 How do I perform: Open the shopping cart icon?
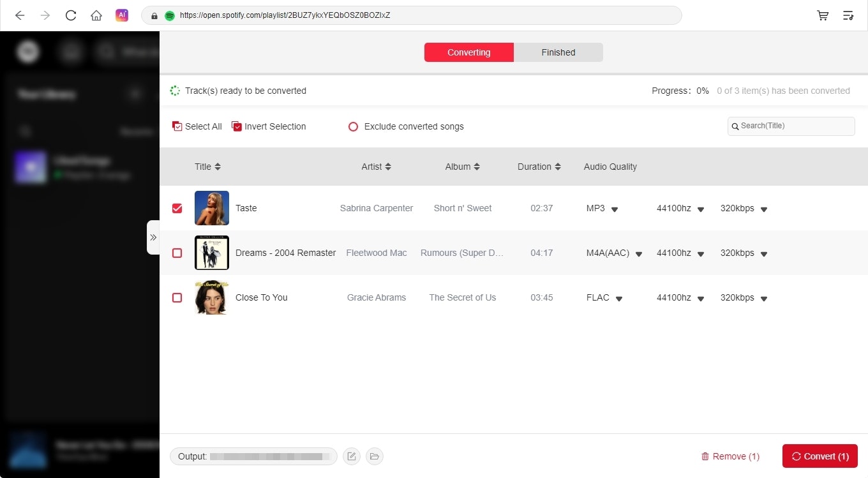coord(823,15)
